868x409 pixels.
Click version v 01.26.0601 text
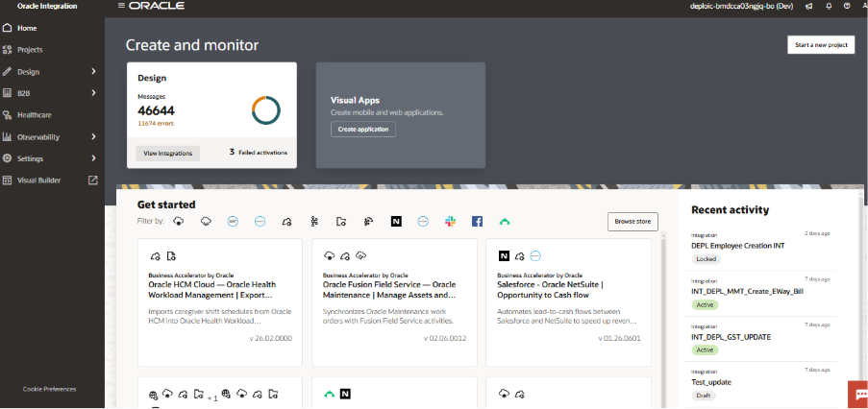(x=620, y=338)
